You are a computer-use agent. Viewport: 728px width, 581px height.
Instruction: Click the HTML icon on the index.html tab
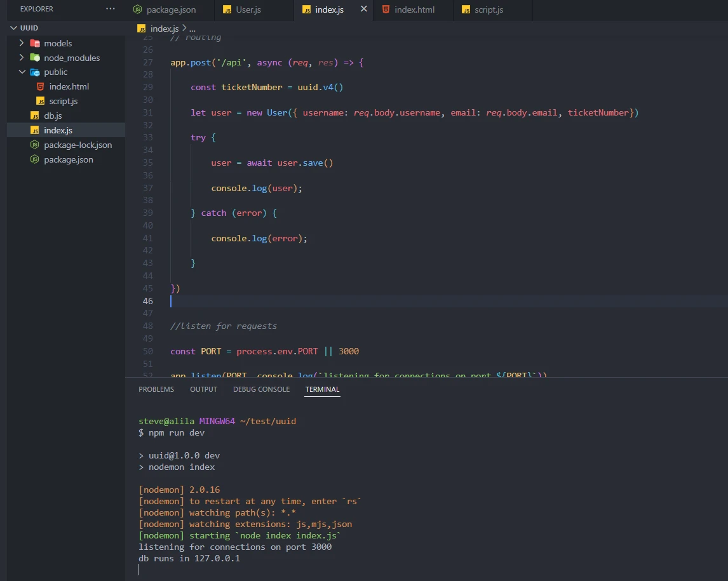tap(386, 10)
